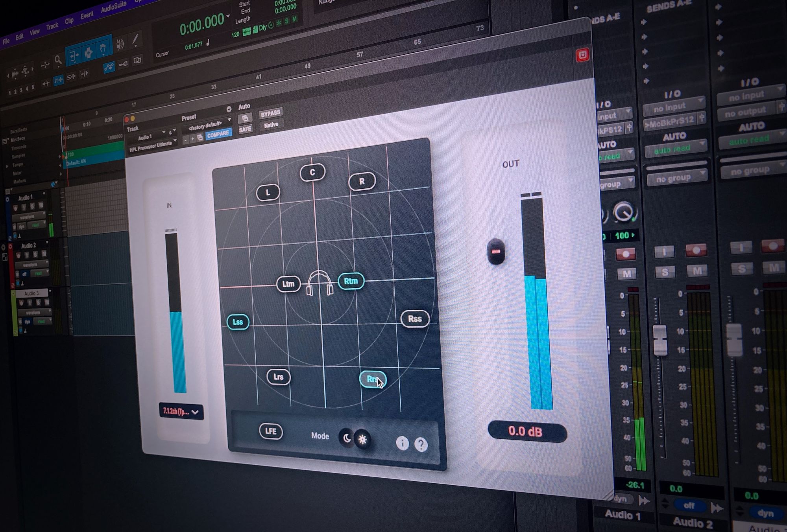
Task: Click the mirrored editing icon beside tools
Action: point(137,60)
